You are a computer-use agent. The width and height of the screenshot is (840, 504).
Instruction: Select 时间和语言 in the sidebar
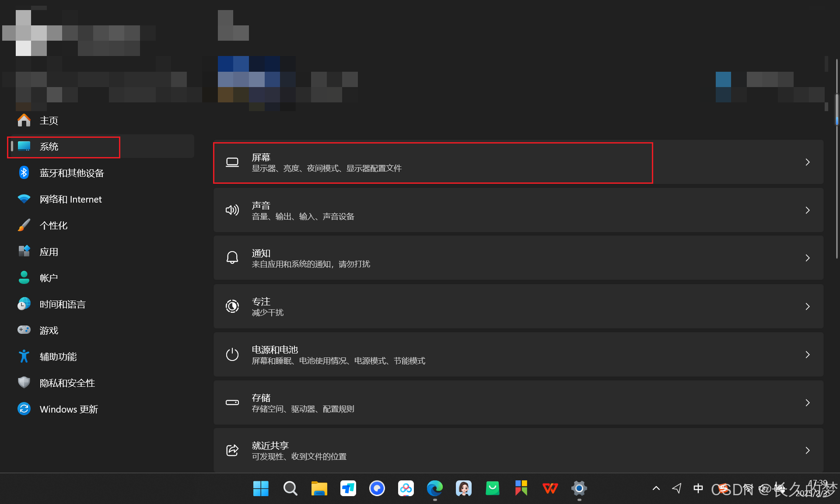coord(62,304)
